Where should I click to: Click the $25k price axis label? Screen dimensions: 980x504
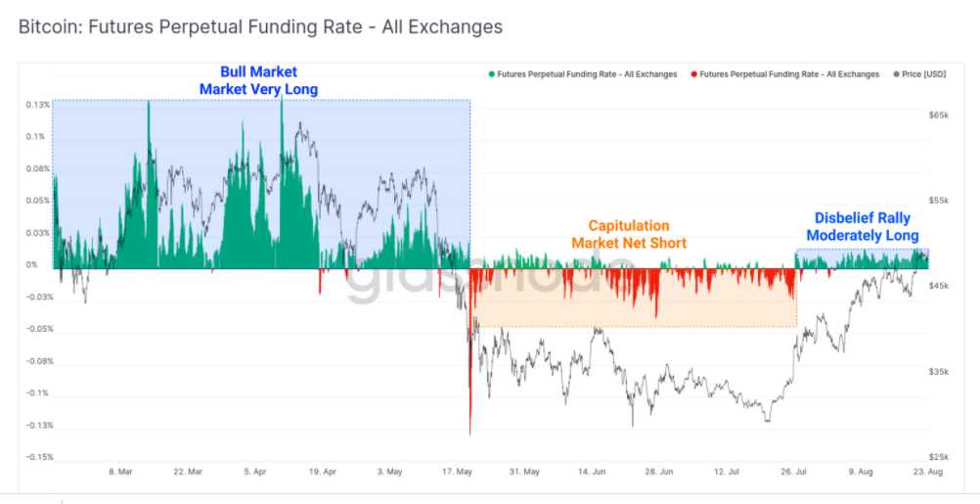coord(938,457)
